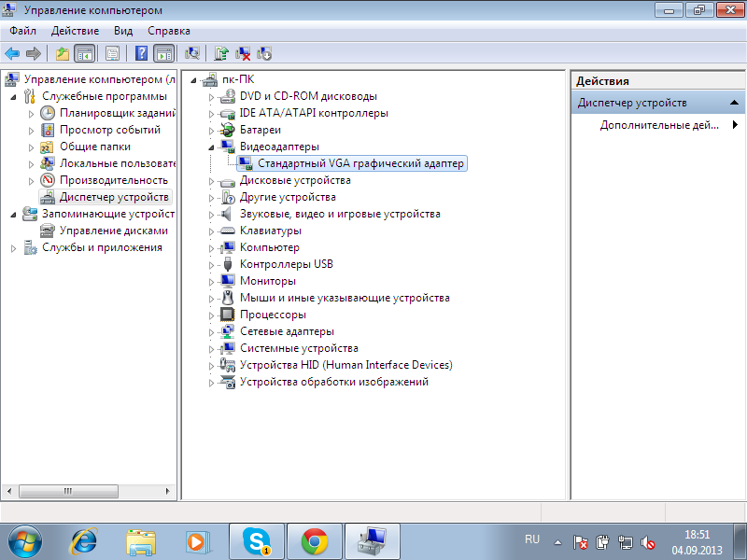Open Internet Explorer from taskbar

coord(84,542)
